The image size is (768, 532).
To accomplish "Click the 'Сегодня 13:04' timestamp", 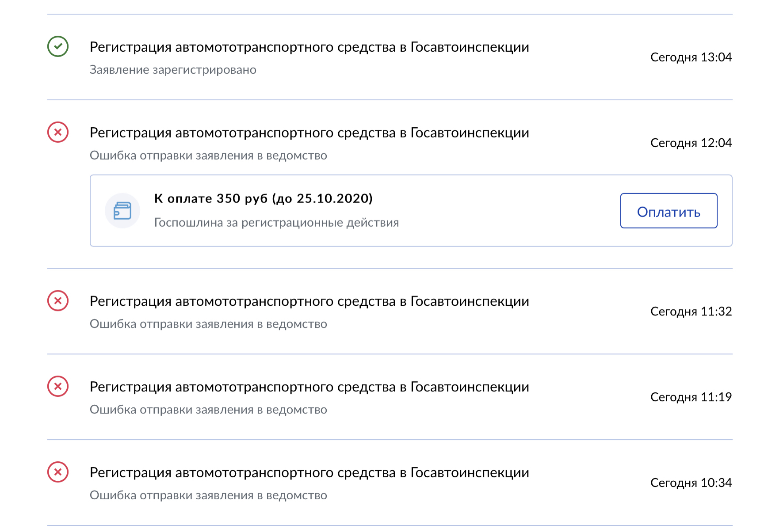I will [x=691, y=57].
